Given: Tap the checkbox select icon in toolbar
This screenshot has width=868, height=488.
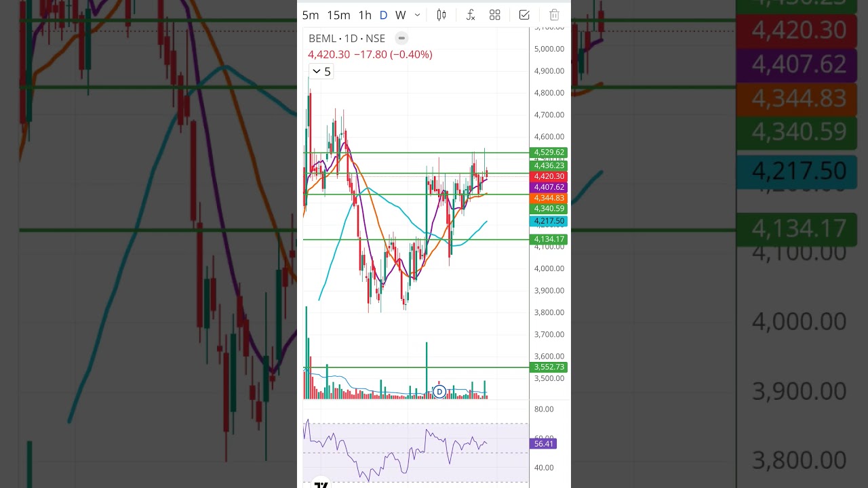Looking at the screenshot, I should [x=524, y=15].
